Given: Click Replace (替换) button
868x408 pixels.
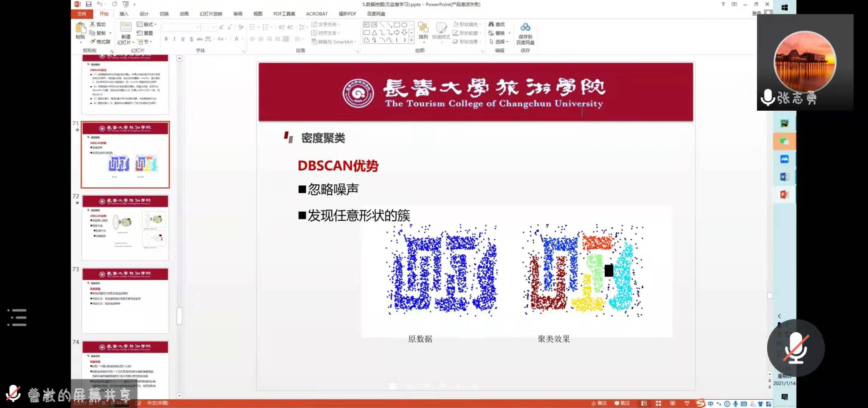Looking at the screenshot, I should pos(497,33).
